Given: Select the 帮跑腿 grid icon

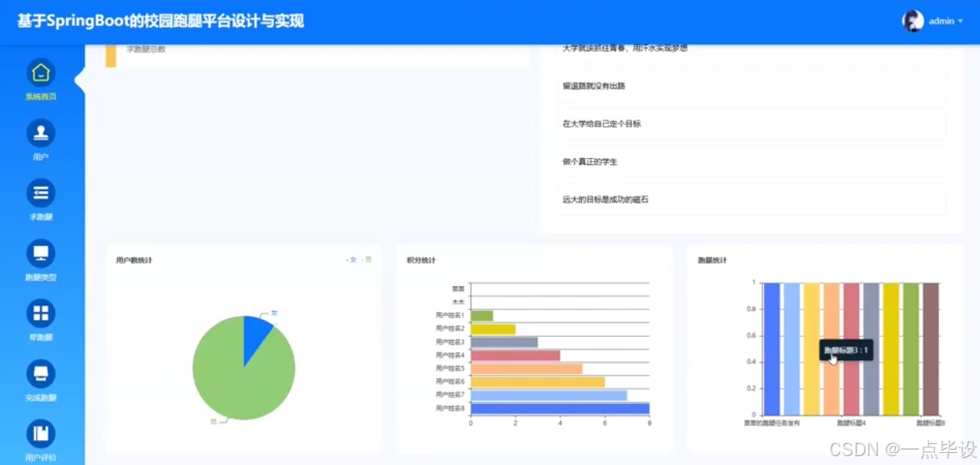Looking at the screenshot, I should click(40, 313).
